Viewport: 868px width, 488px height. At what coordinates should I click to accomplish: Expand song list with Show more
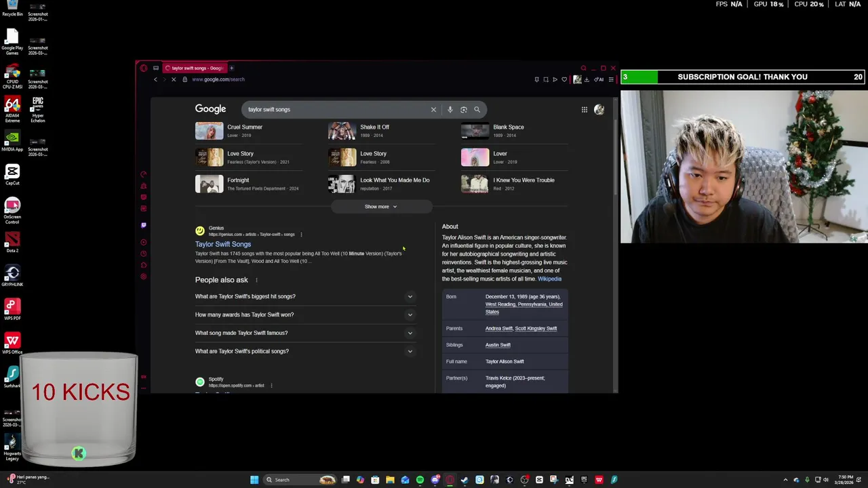click(x=380, y=207)
